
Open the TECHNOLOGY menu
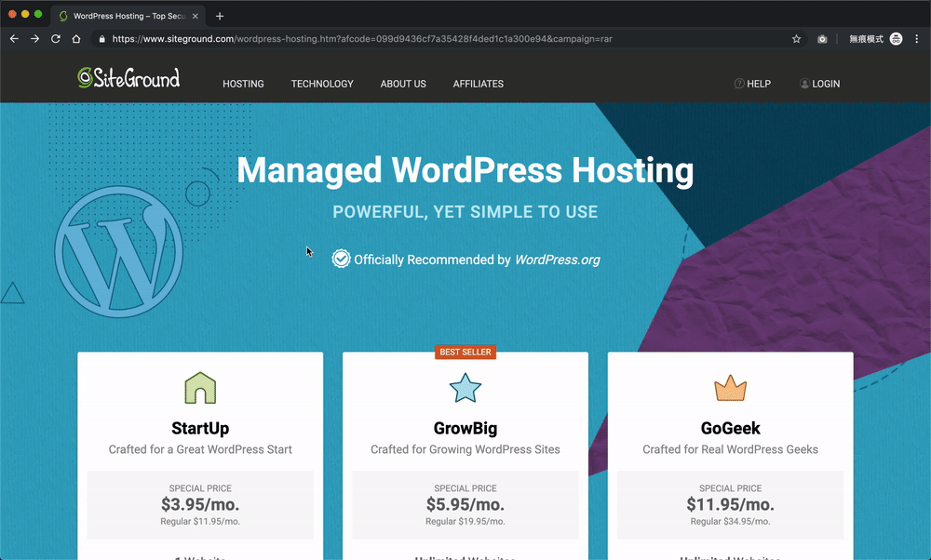click(322, 84)
